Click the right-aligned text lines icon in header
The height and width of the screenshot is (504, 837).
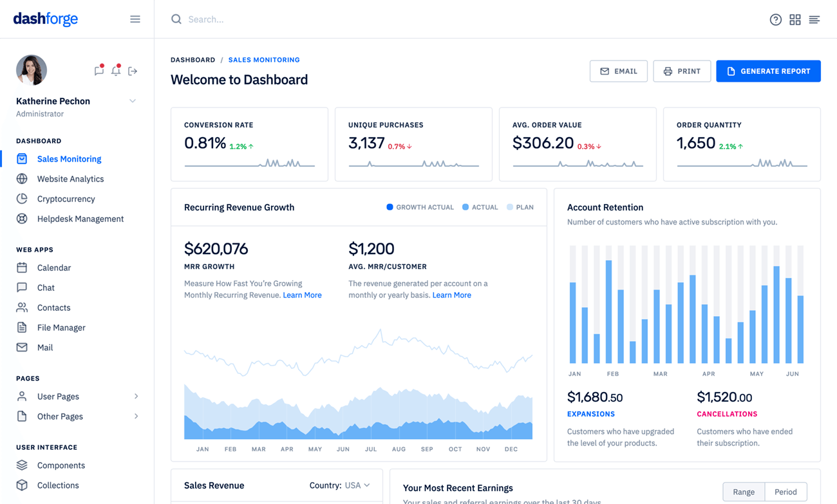coord(814,20)
